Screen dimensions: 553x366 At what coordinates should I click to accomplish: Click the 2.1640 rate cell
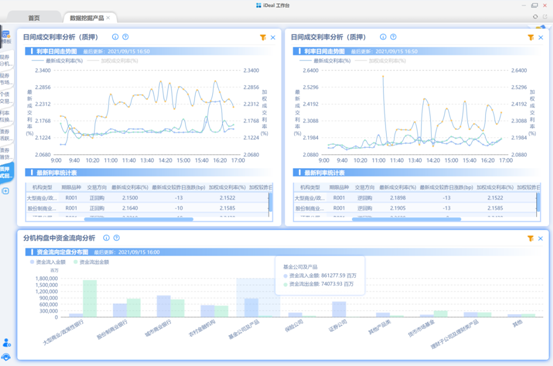(130, 208)
